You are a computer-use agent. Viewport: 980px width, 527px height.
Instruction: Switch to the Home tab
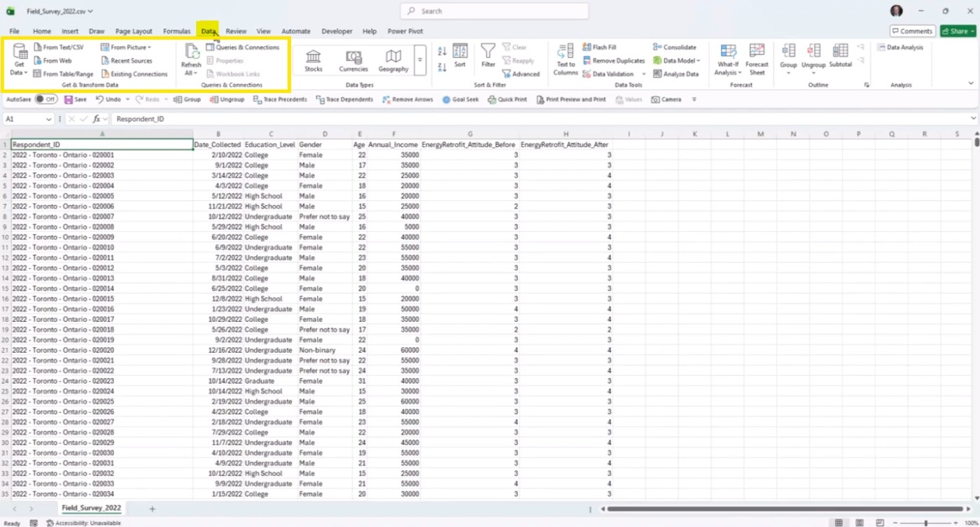click(x=42, y=31)
